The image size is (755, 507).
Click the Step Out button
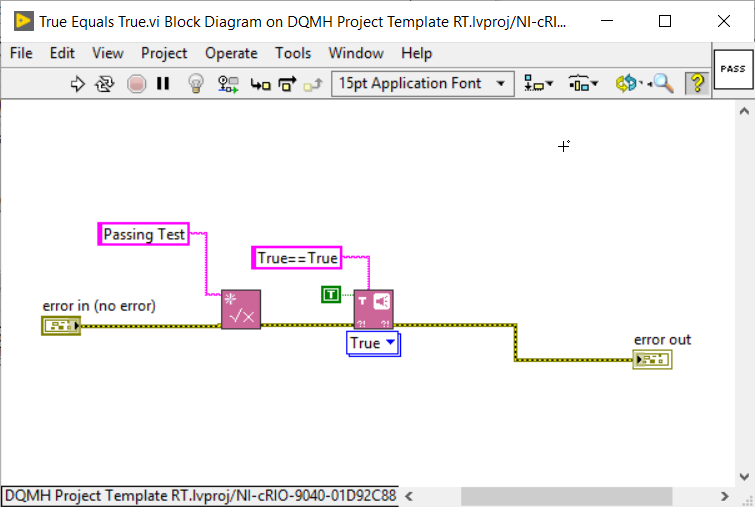click(313, 85)
